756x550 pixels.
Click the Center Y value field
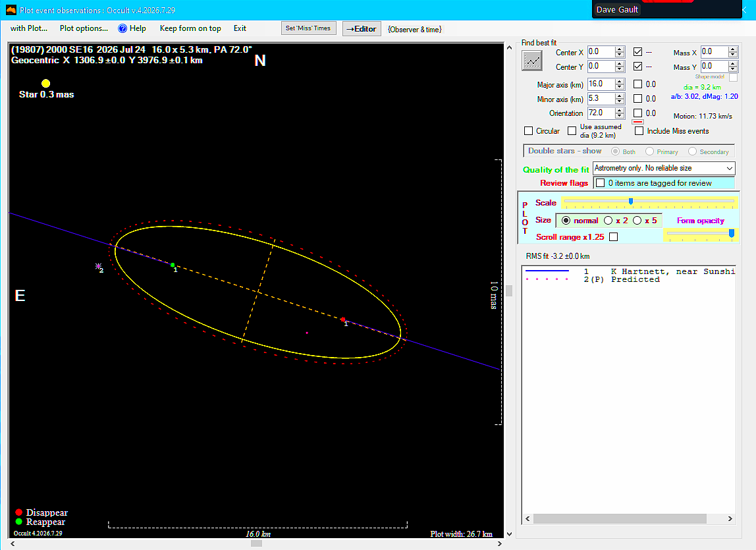click(601, 66)
